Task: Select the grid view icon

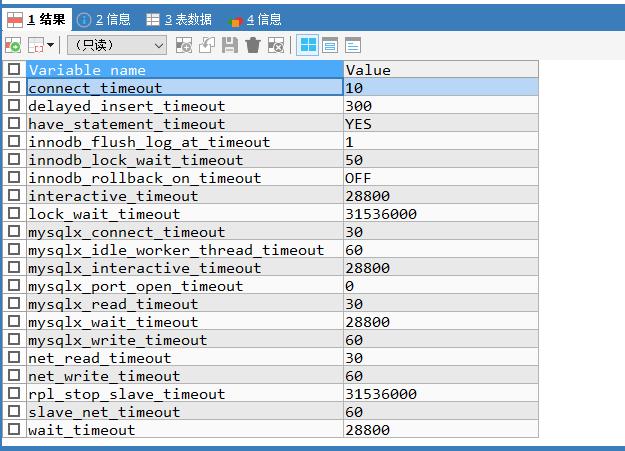Action: click(x=308, y=45)
